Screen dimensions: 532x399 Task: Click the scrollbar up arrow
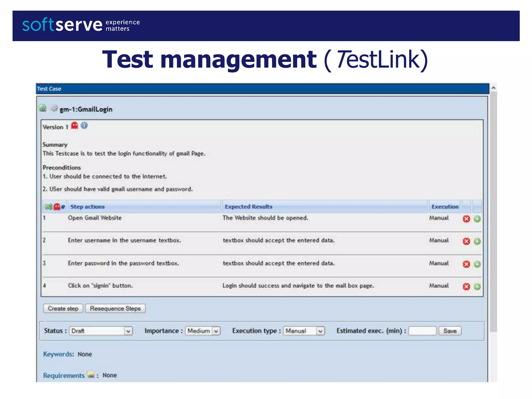493,88
